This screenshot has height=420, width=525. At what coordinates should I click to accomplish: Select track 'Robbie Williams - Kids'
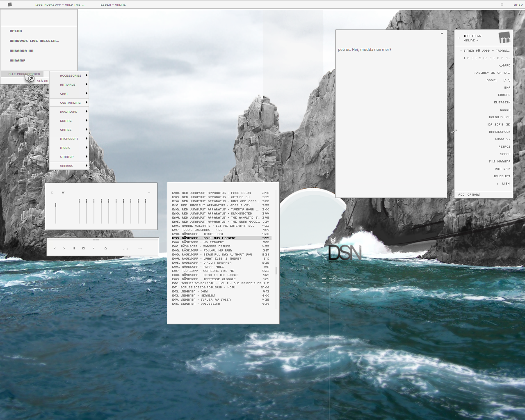coord(221,230)
